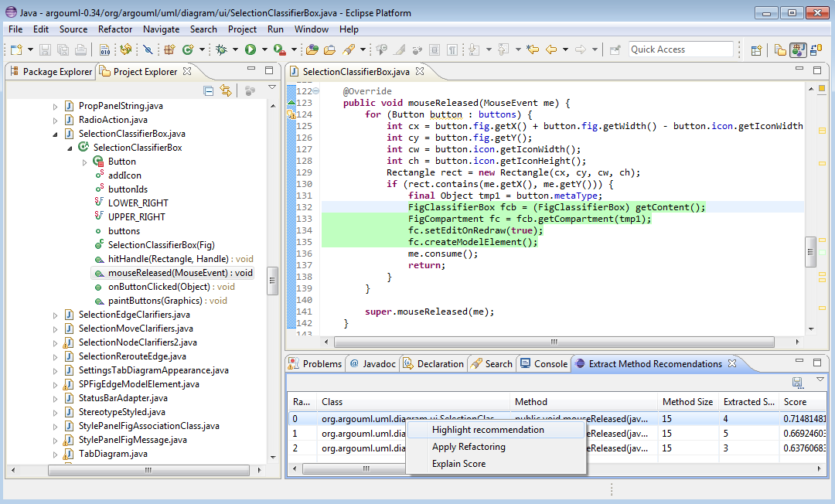Switch to the Java perspective button

[798, 49]
